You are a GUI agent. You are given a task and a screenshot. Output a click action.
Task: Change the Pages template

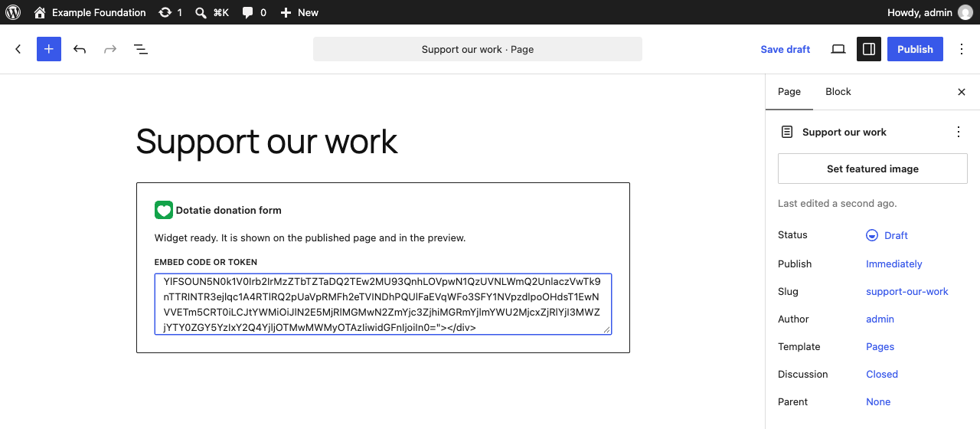point(880,346)
